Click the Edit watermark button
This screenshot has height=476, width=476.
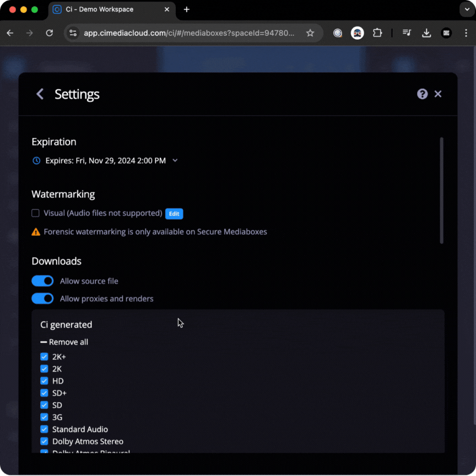point(174,214)
